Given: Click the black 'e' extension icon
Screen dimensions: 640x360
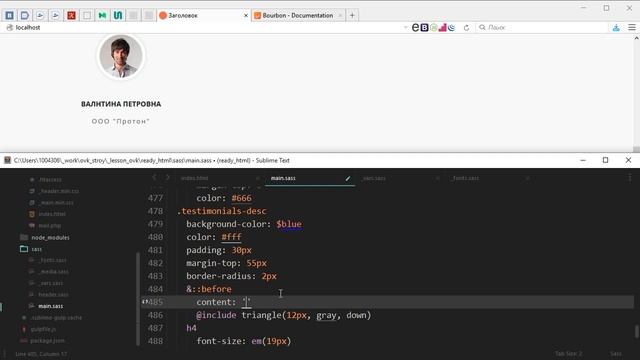Looking at the screenshot, I should pos(416,27).
